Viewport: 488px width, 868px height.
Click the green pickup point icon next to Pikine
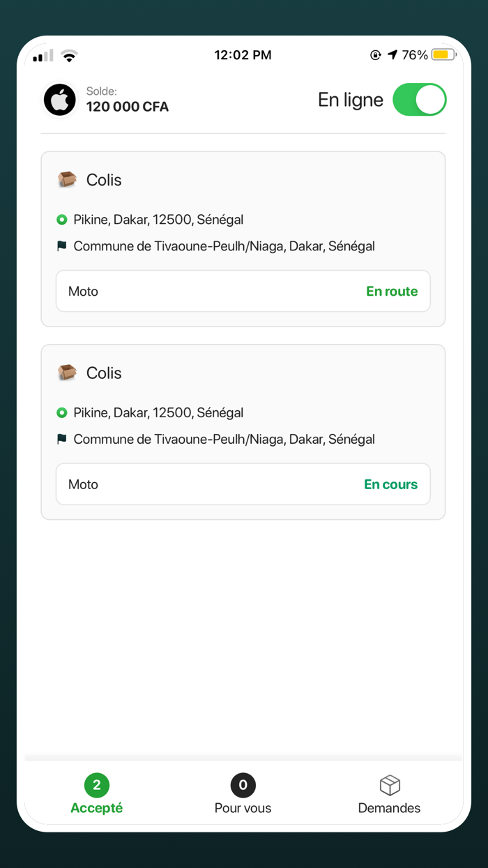pyautogui.click(x=63, y=219)
